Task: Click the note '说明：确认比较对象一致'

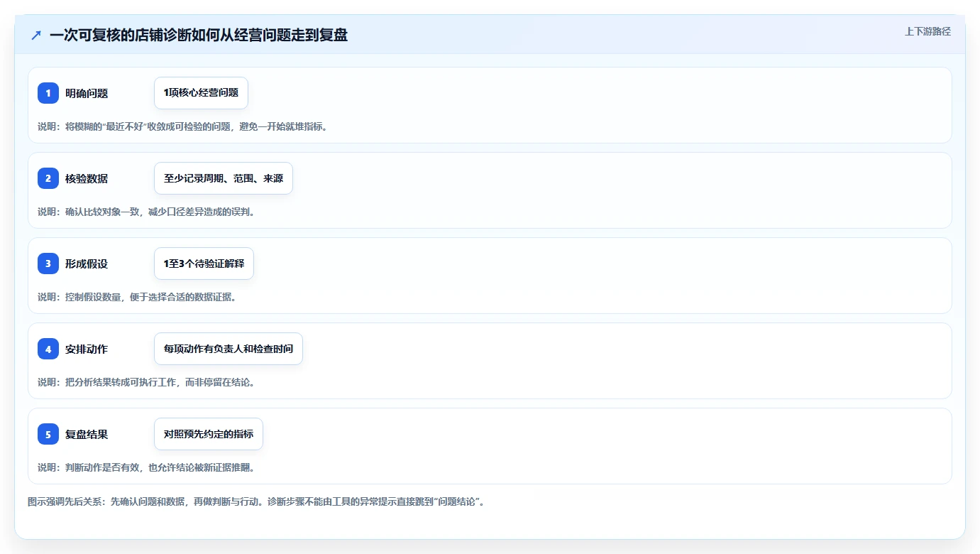Action: pyautogui.click(x=146, y=212)
